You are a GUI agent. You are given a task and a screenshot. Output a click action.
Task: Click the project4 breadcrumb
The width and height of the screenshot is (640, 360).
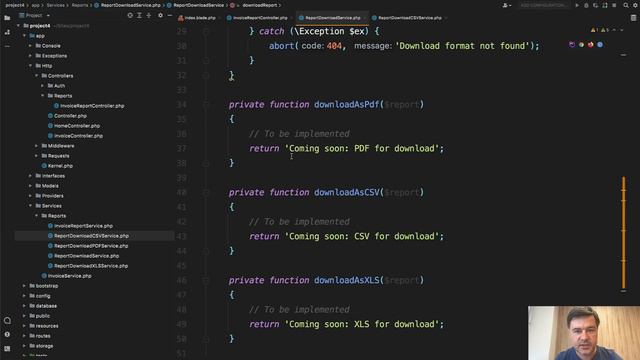coord(15,5)
